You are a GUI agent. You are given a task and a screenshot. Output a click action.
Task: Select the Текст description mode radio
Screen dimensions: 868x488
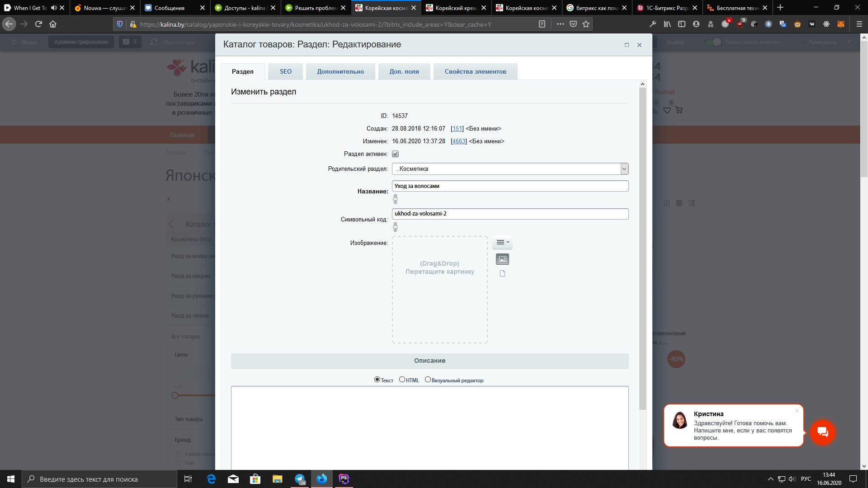(x=377, y=380)
